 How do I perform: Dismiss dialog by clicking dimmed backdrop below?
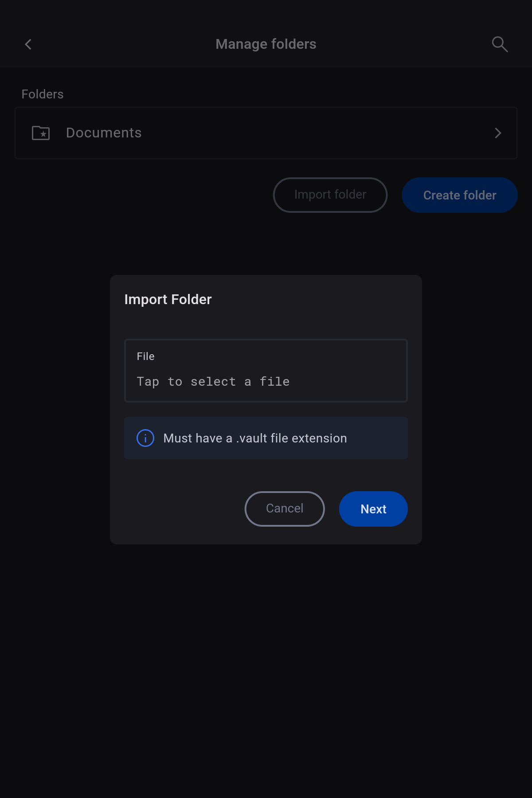click(x=266, y=665)
